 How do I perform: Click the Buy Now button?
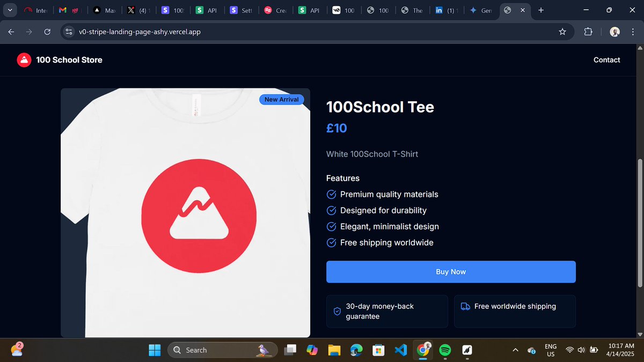pyautogui.click(x=451, y=272)
